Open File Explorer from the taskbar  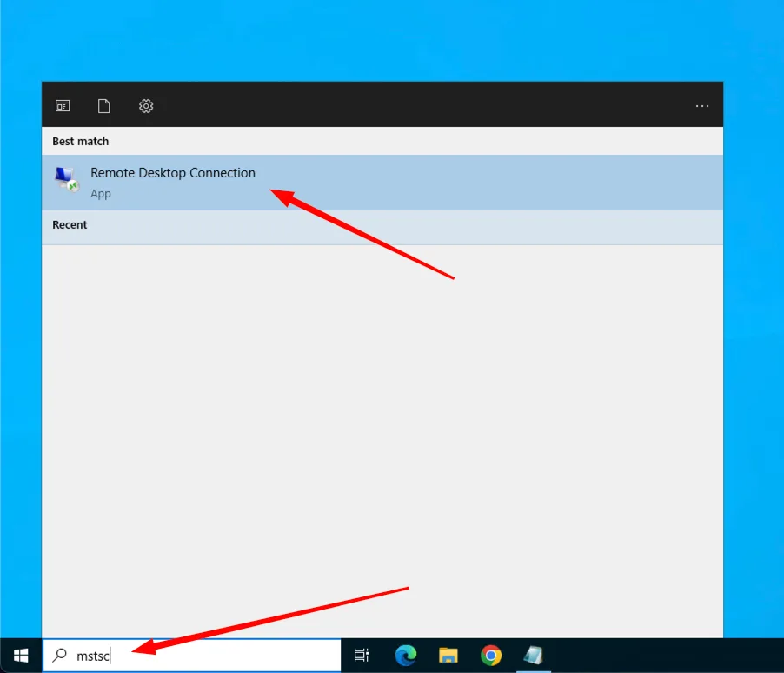click(x=448, y=656)
